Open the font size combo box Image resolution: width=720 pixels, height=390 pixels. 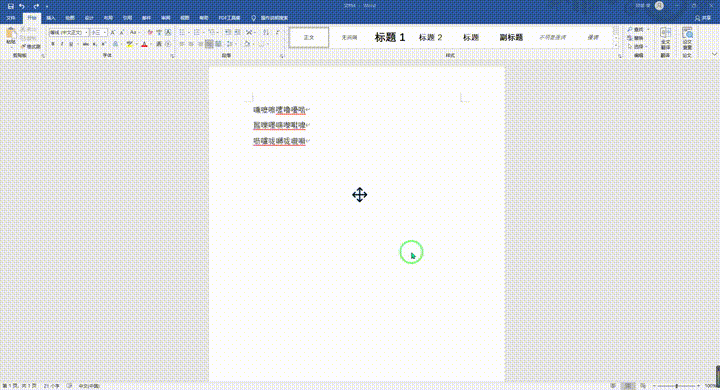(x=99, y=33)
